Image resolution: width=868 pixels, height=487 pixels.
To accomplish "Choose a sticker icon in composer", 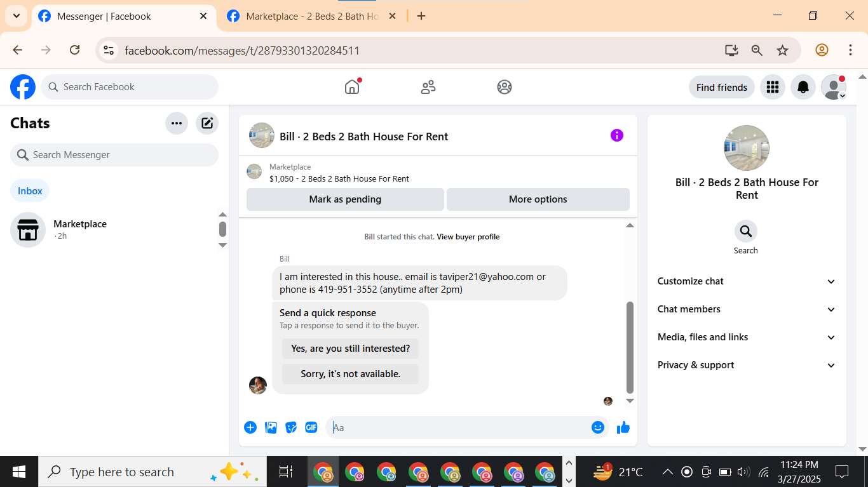I will pos(291,427).
